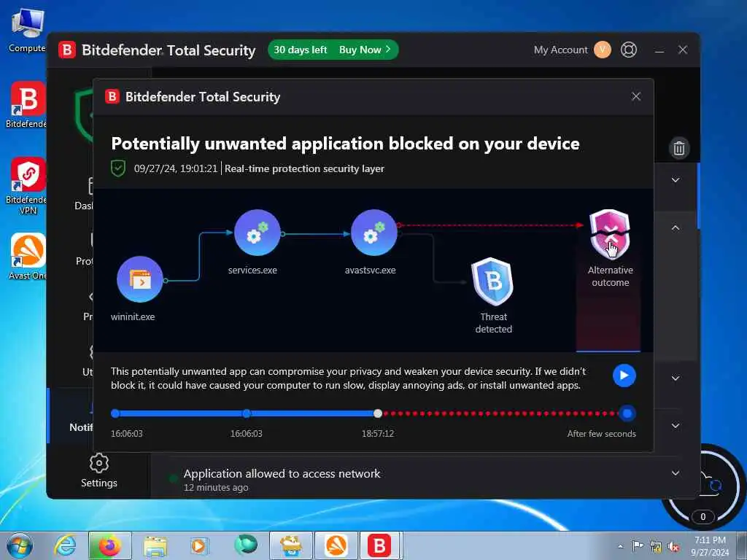The height and width of the screenshot is (560, 747).
Task: Click the Real-time protection security layer text
Action: 304,168
